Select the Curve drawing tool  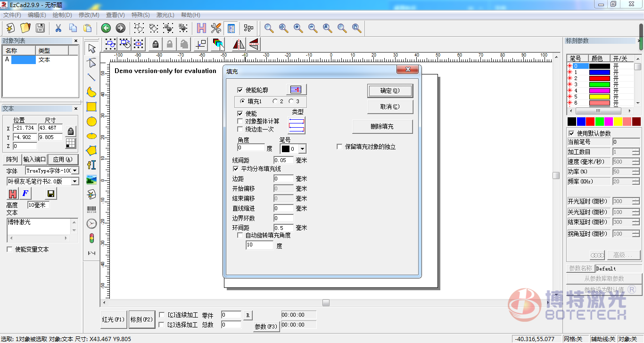(91, 92)
